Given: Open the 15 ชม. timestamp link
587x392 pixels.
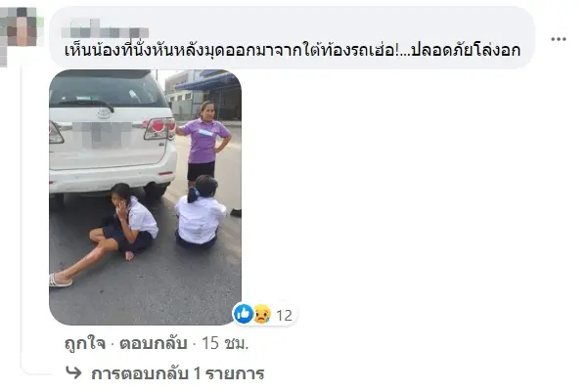Looking at the screenshot, I should 225,343.
